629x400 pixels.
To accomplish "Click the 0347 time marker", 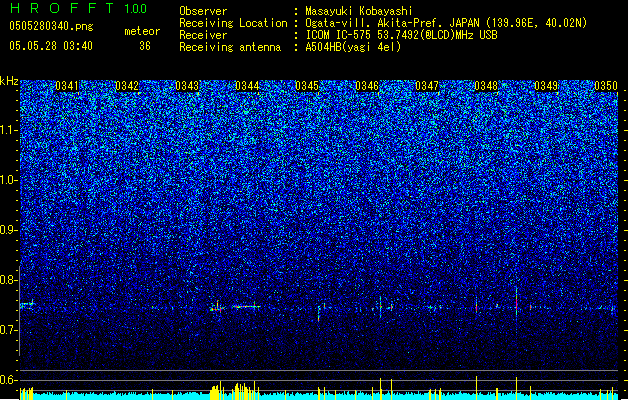I will (x=427, y=86).
